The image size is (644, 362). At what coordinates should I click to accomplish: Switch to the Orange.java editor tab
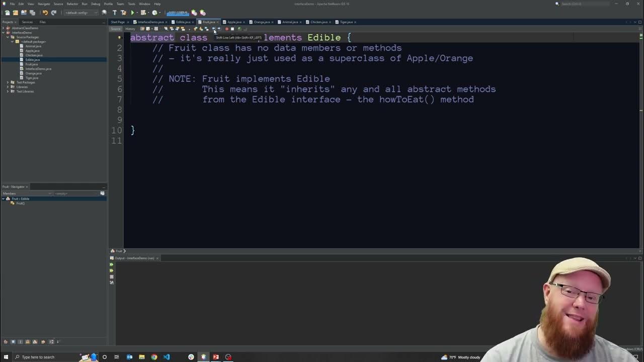tap(261, 22)
